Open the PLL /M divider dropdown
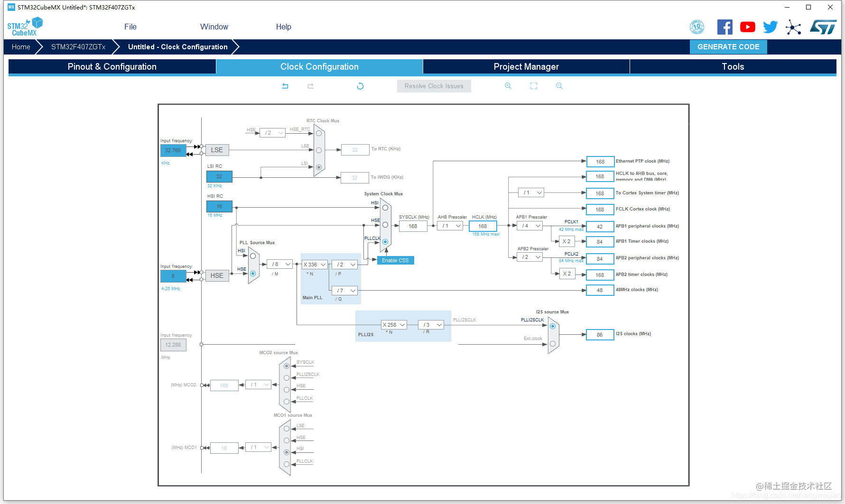Viewport: 845px width, 504px height. tap(279, 264)
